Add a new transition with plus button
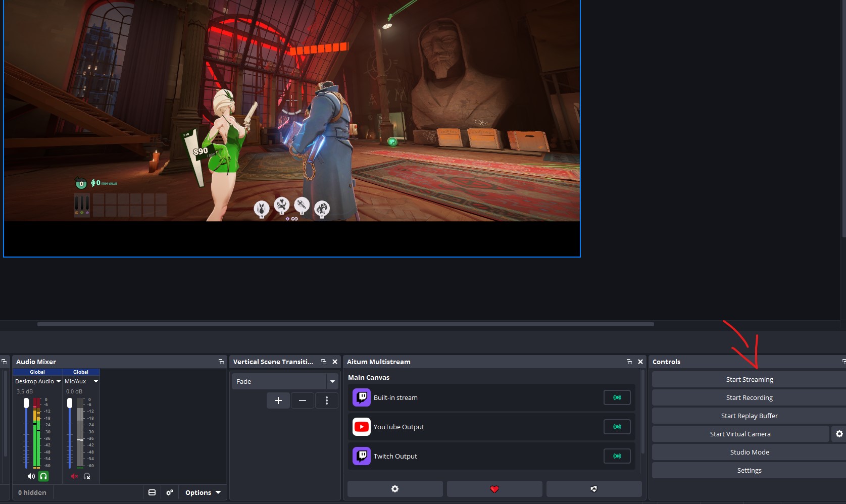Image resolution: width=846 pixels, height=504 pixels. pos(278,400)
